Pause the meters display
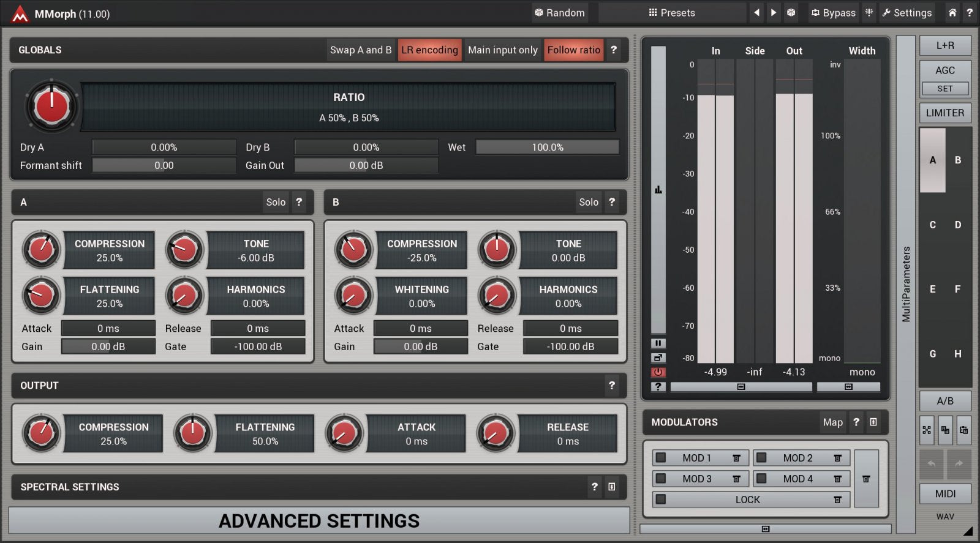980x543 pixels. [658, 343]
